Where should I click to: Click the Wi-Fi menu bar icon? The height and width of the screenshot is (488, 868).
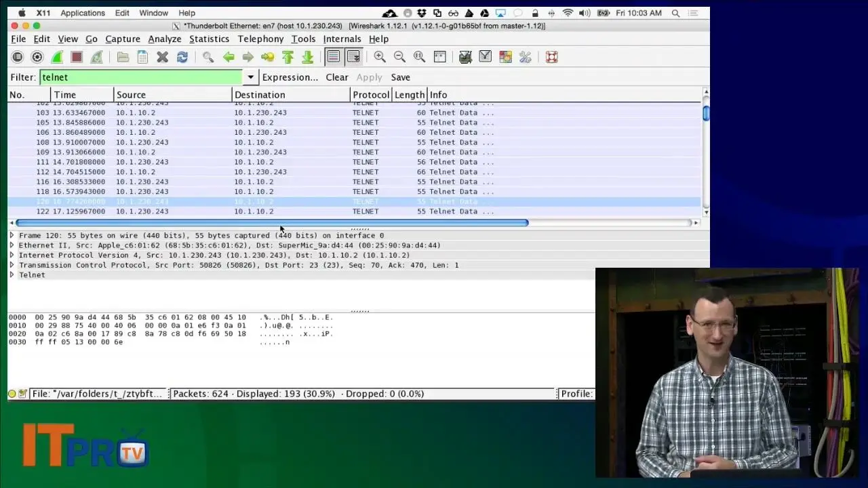point(568,13)
